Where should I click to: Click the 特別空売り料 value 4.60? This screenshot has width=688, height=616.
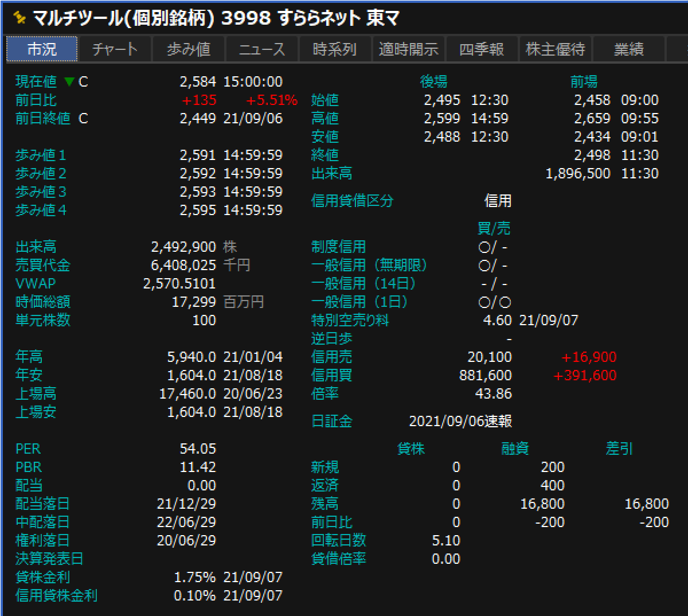498,321
